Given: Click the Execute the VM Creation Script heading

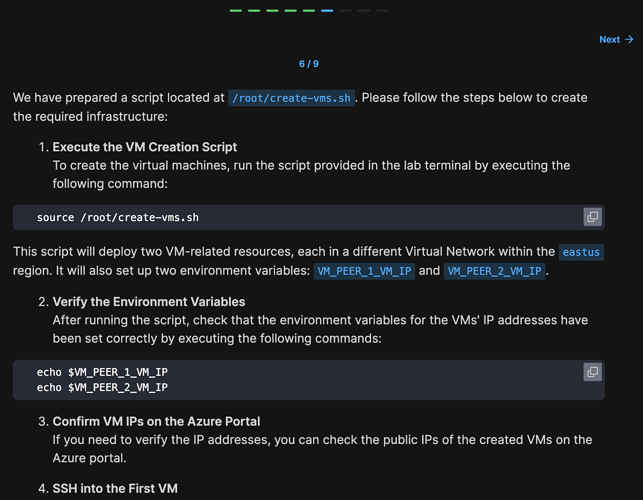Looking at the screenshot, I should 131,147.
